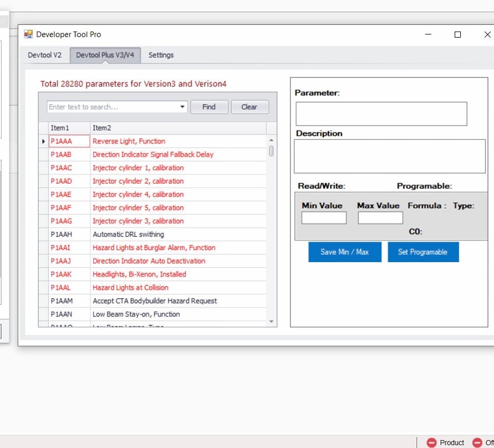Select Accept CTA Bodybuilder Hazard Request
Viewport: 494px width, 448px height.
tap(178, 301)
